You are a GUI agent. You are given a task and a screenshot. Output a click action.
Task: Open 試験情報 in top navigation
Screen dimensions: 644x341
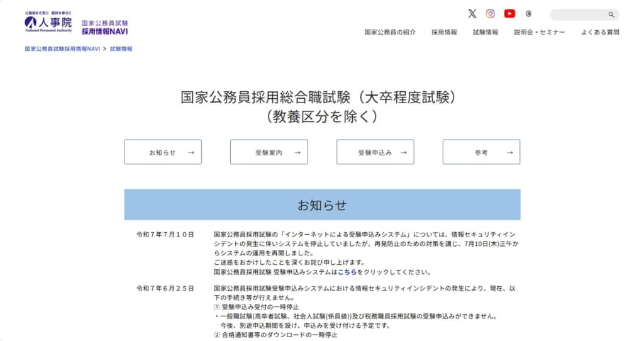point(486,32)
